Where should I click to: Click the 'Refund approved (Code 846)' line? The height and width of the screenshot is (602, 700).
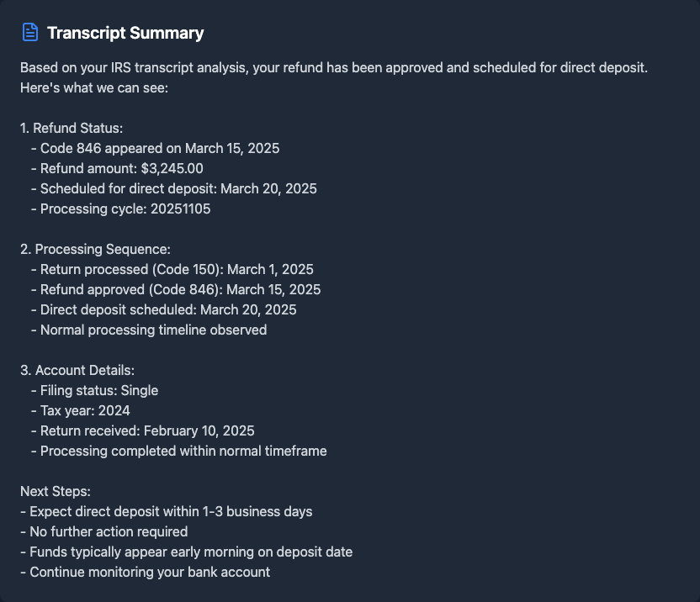[180, 289]
